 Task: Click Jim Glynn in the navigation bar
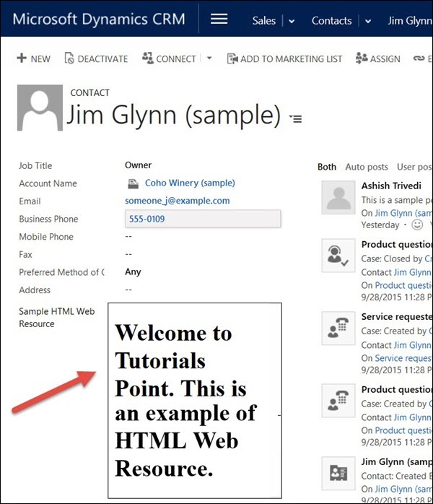click(410, 20)
